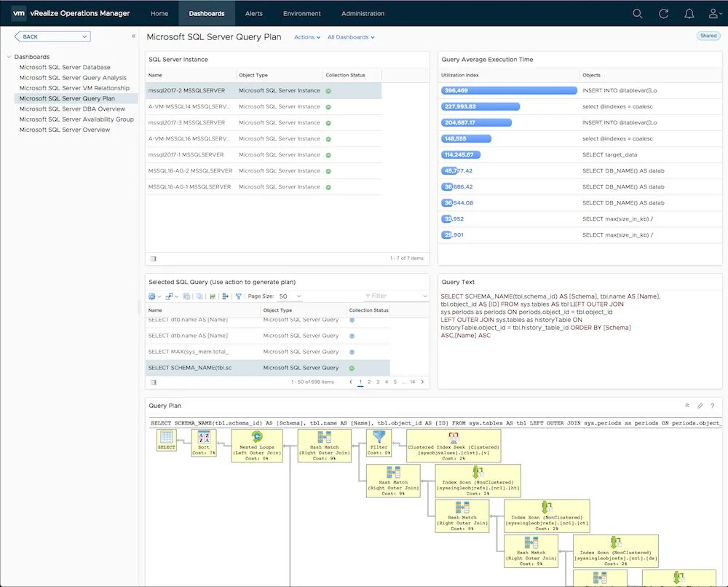Viewport: 728px width, 587px height.
Task: Click the vm logo
Action: (x=19, y=13)
